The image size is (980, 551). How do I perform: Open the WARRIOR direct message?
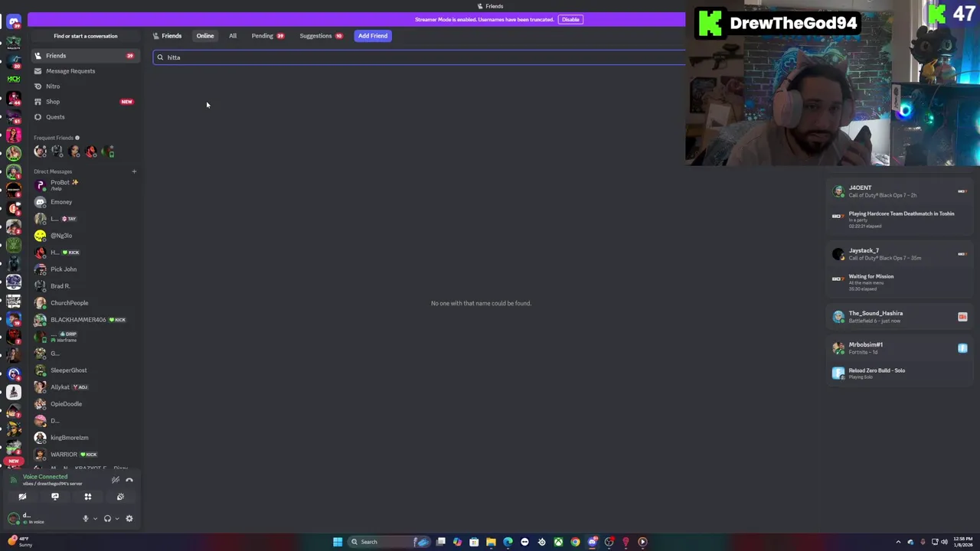(85, 455)
